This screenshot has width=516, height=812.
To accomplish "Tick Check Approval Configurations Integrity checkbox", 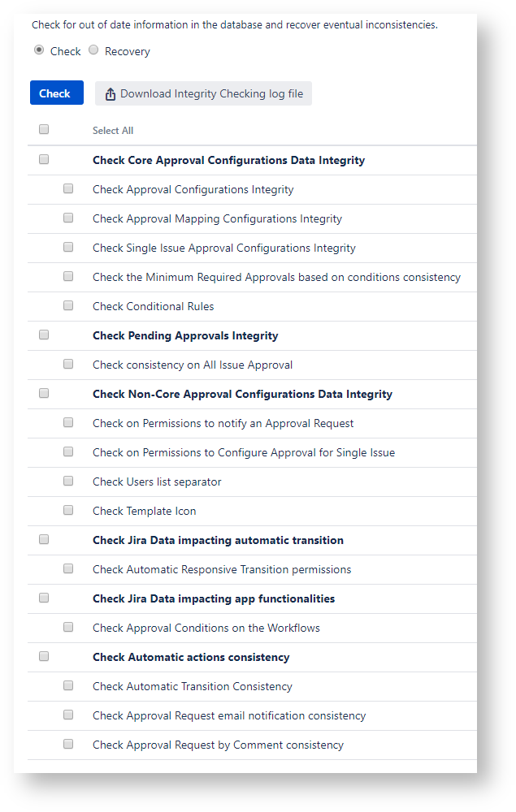I will [x=68, y=188].
